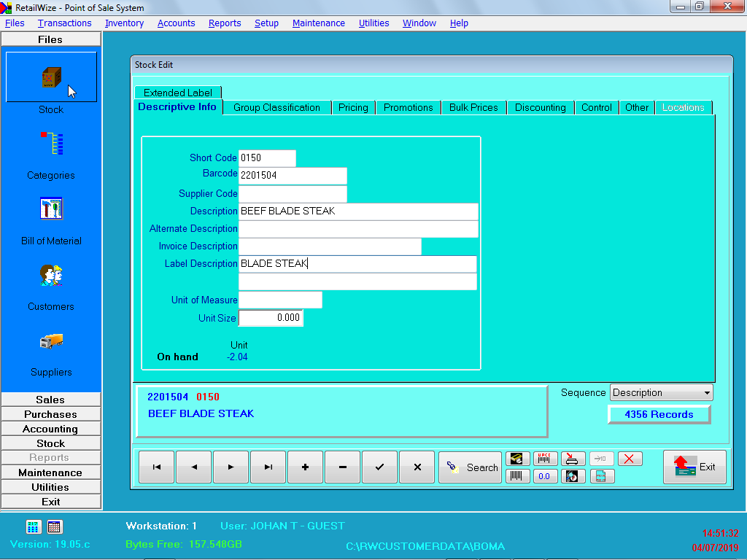Open the Suppliers truck icon
The image size is (747, 560).
click(52, 341)
